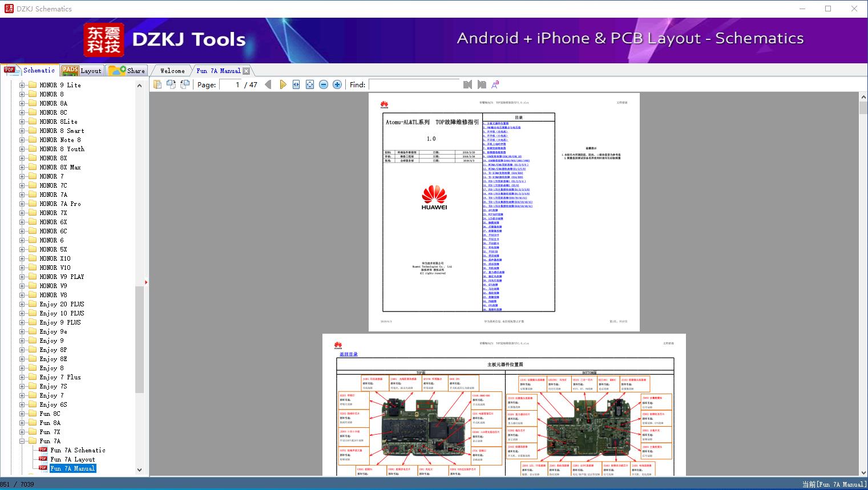Screen dimensions: 868x490
Task: Select the HONOR X10 folder
Action: coord(55,258)
